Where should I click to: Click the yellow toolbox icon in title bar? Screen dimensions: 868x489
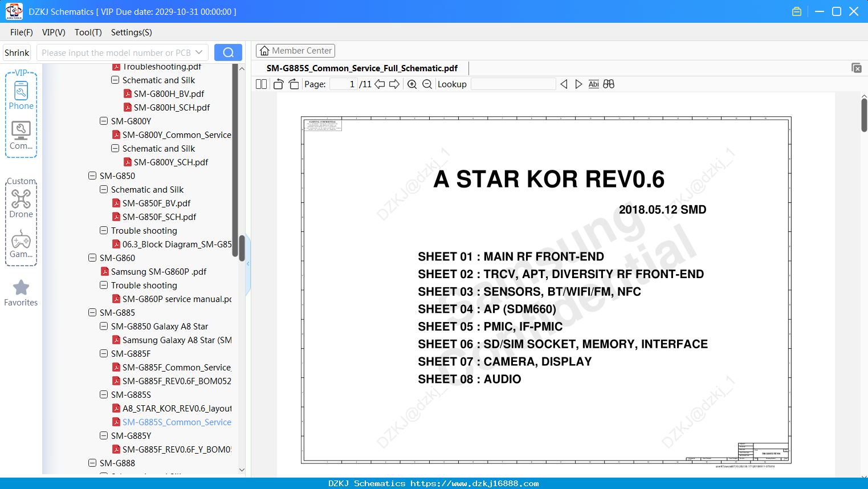pos(797,11)
